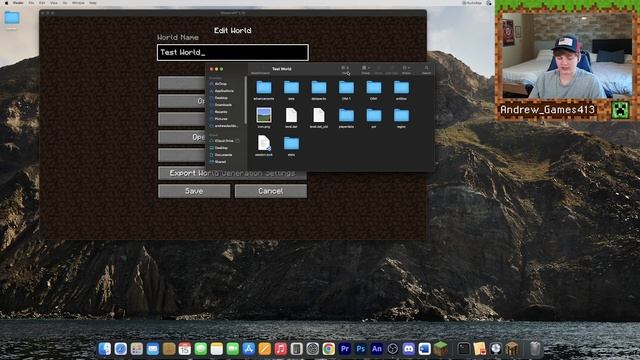Open OBS from the Dock

[393, 349]
